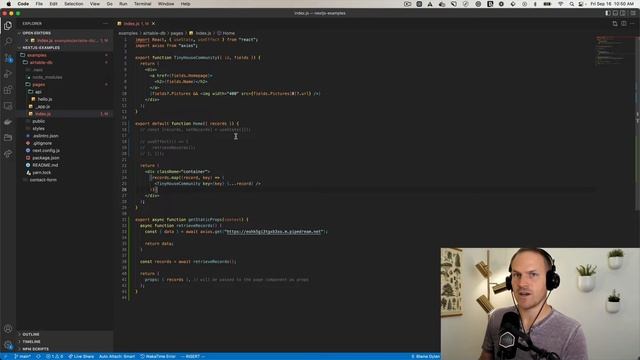The image size is (640, 360).
Task: Open Accounts icon in activity bar
Action: [8, 329]
